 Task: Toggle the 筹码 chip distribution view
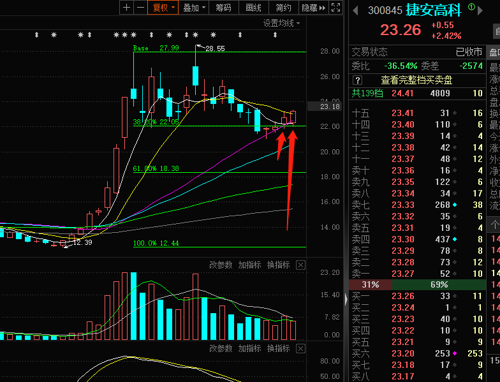point(223,8)
